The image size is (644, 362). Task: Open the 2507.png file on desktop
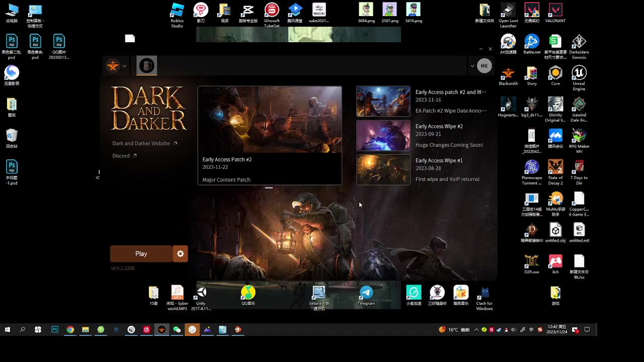coord(390,13)
